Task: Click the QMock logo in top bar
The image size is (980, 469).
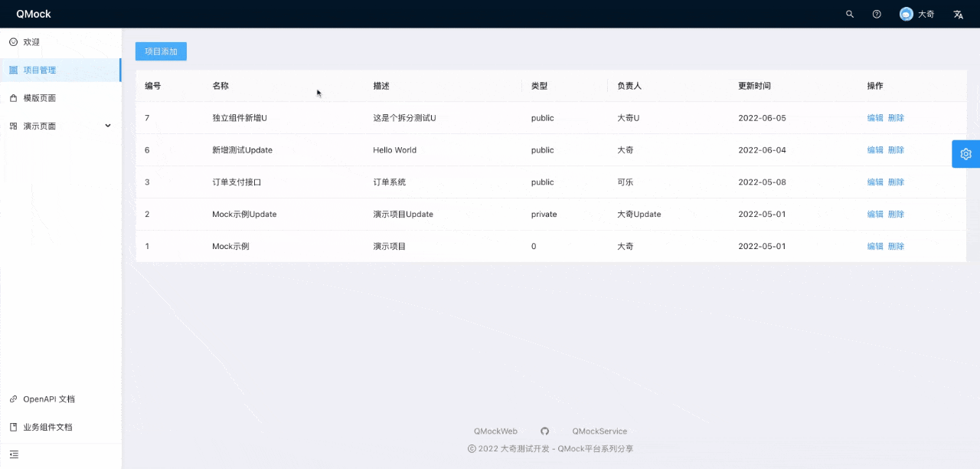Action: [x=33, y=14]
